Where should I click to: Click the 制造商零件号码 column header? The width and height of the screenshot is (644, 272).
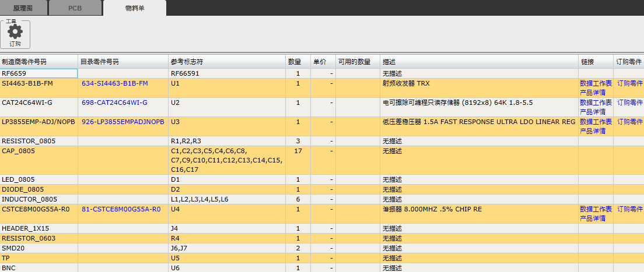pyautogui.click(x=39, y=62)
